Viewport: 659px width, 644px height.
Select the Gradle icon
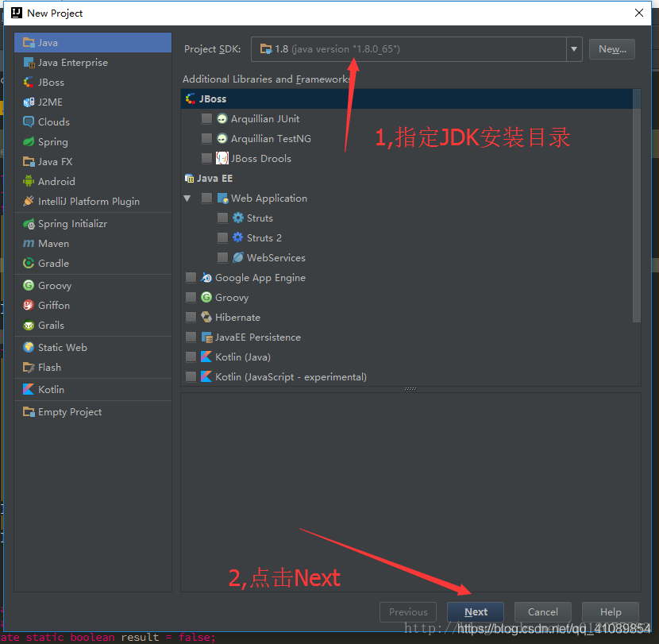(29, 263)
